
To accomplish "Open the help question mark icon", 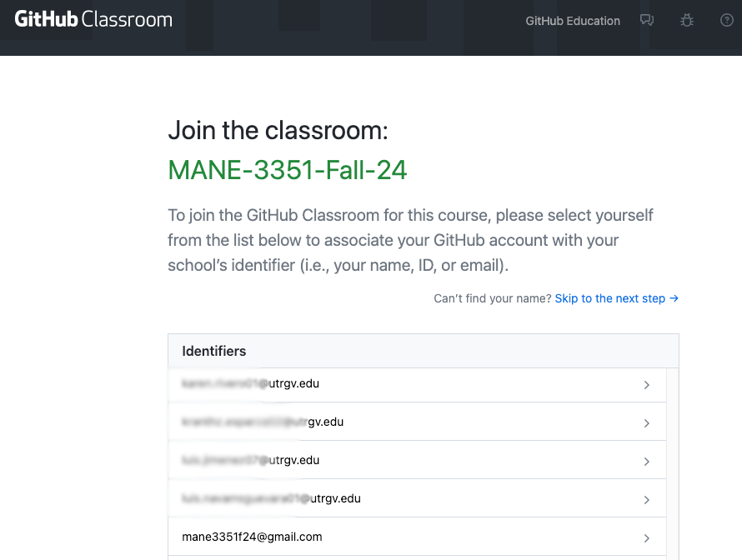I will (x=726, y=21).
